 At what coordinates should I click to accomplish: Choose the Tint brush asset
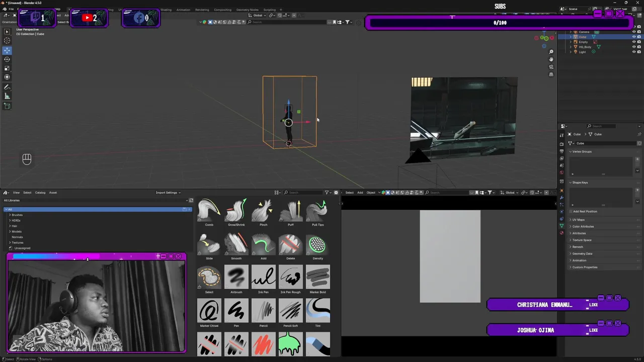coord(318,314)
